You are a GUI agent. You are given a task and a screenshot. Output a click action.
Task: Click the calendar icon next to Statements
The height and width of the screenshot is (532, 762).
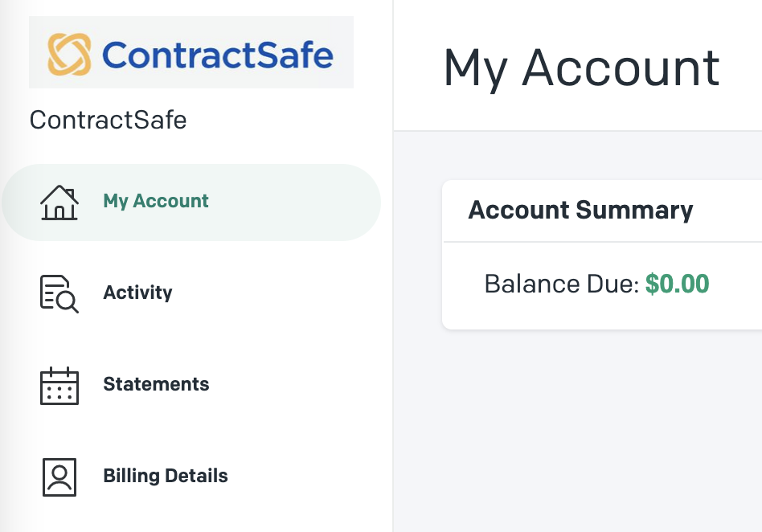click(59, 386)
